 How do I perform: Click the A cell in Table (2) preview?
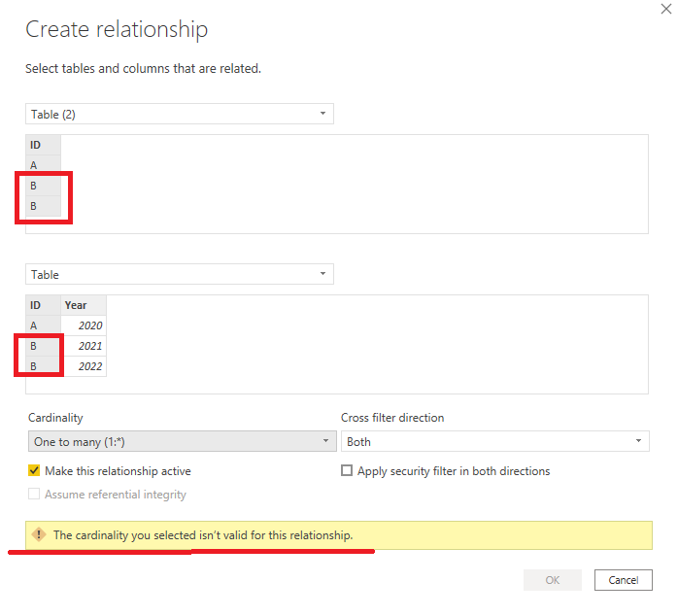click(x=44, y=165)
